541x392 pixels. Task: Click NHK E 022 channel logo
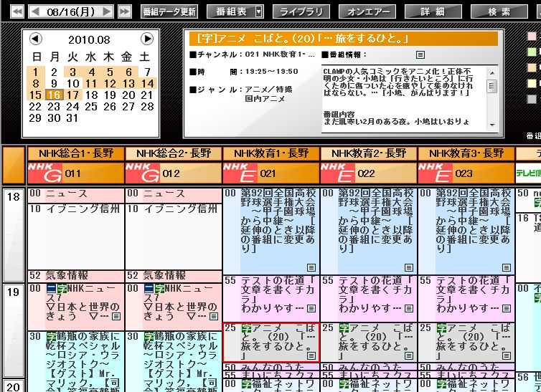pos(338,173)
